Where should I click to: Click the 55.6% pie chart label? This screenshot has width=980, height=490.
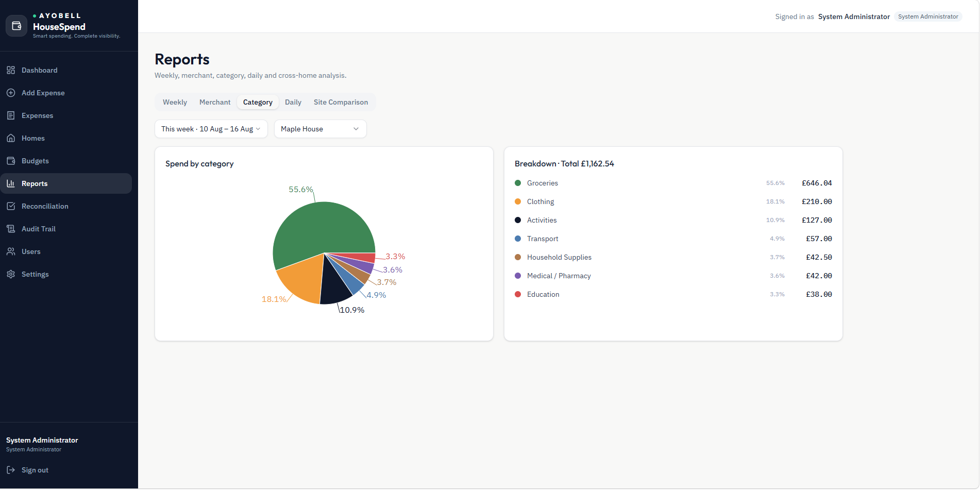click(x=301, y=190)
